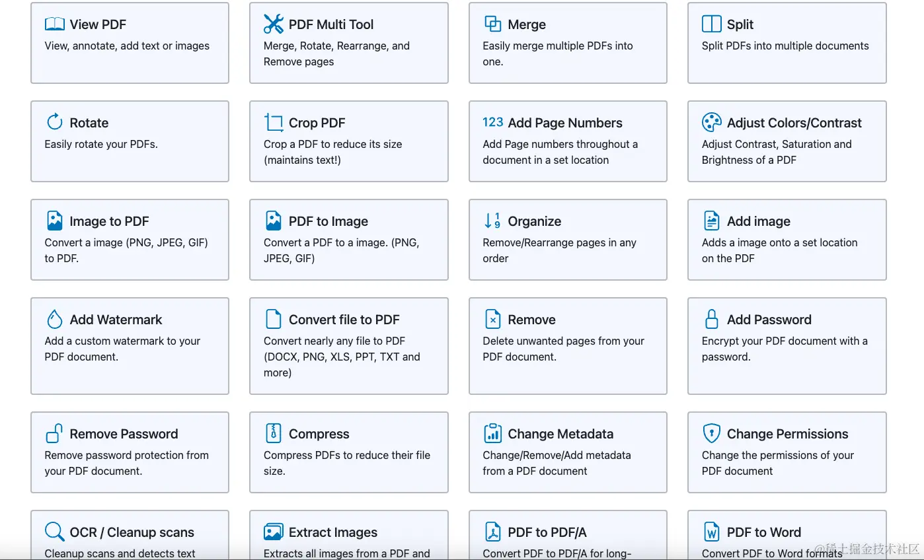Select the Compress tool title

click(x=319, y=435)
